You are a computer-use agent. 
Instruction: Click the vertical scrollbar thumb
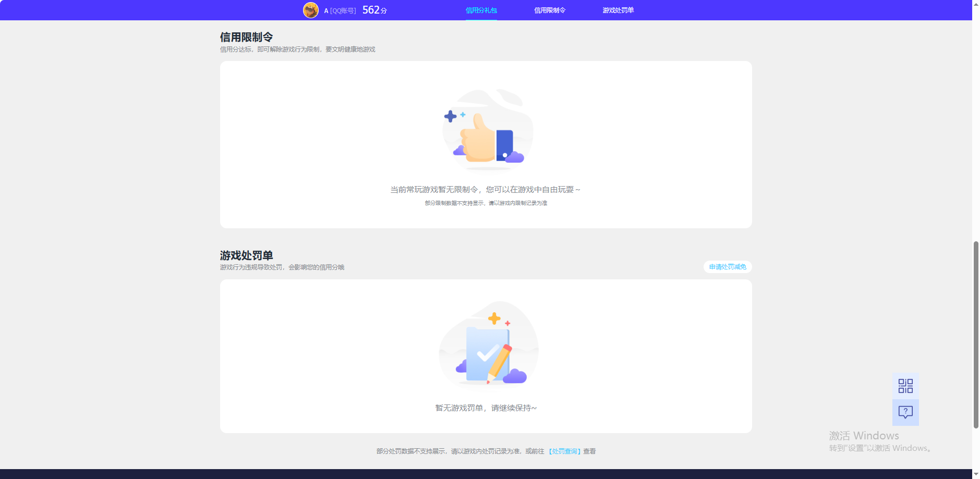click(x=976, y=335)
